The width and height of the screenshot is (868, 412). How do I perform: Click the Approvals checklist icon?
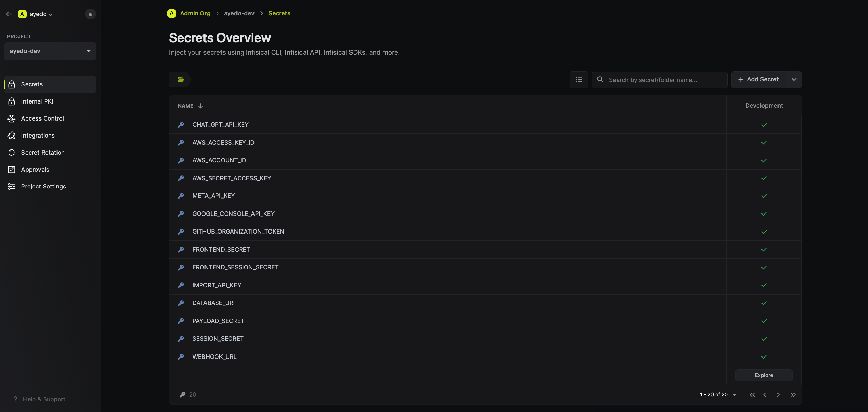point(12,170)
